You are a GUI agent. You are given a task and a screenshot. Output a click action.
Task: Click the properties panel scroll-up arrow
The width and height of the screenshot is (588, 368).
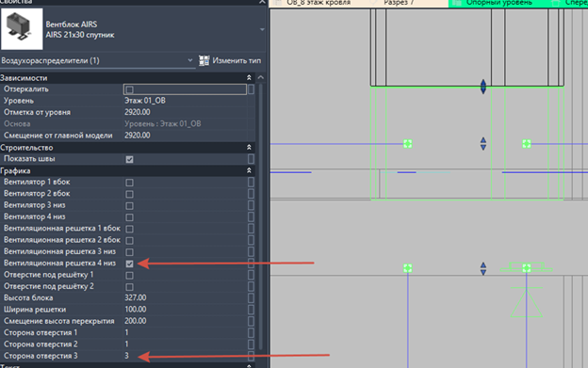261,77
